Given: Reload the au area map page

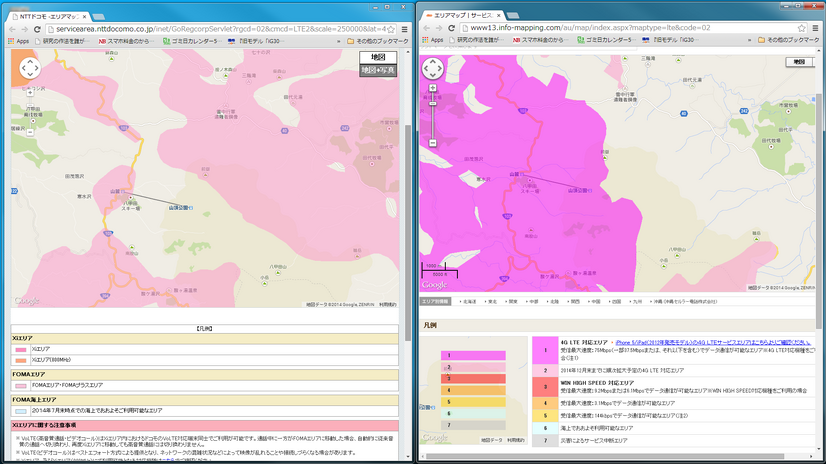Looking at the screenshot, I should [451, 28].
